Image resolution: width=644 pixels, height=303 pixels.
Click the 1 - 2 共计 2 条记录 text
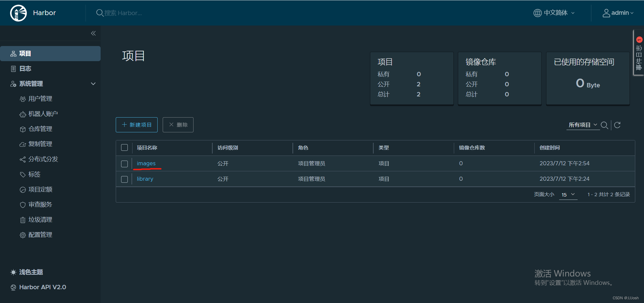[608, 194]
